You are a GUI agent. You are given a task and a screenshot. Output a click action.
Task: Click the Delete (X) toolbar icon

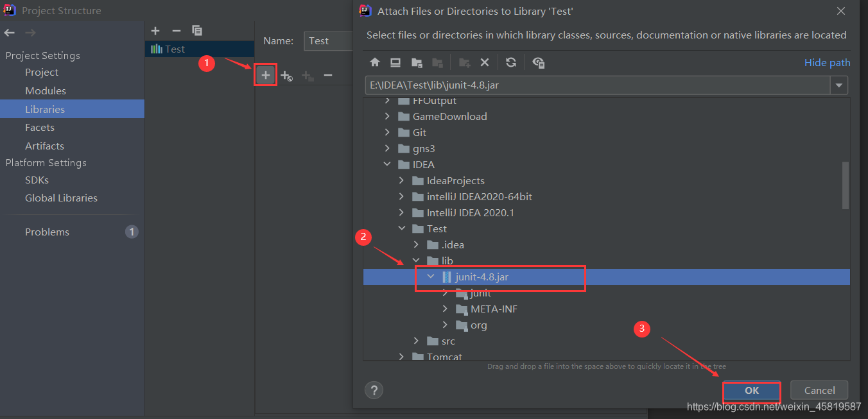pyautogui.click(x=485, y=62)
